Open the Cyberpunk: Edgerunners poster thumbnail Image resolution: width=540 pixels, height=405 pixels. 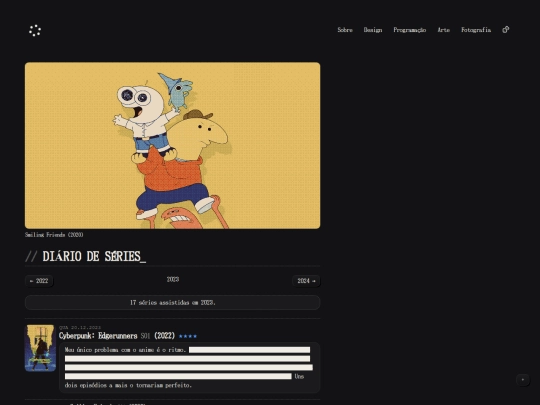[x=40, y=348]
